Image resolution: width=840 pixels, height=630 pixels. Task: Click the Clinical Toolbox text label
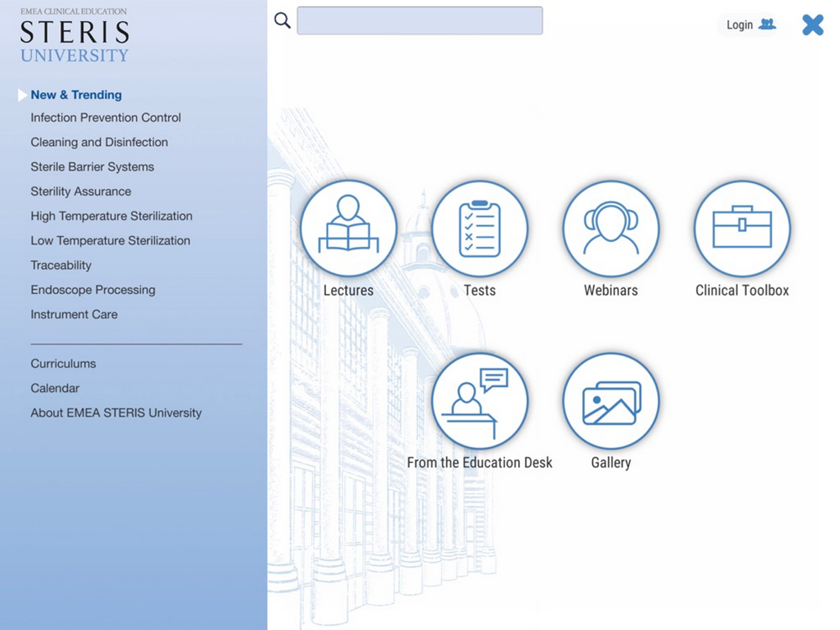742,291
